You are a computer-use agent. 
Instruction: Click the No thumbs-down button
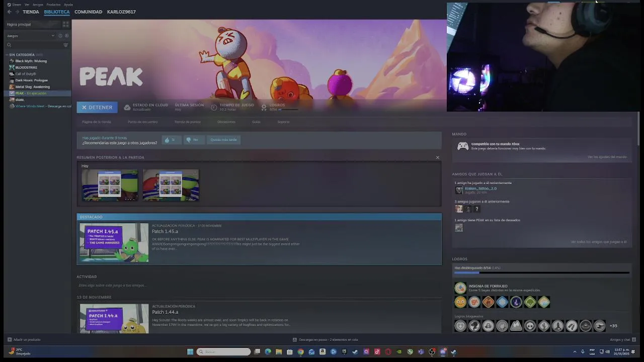(194, 140)
